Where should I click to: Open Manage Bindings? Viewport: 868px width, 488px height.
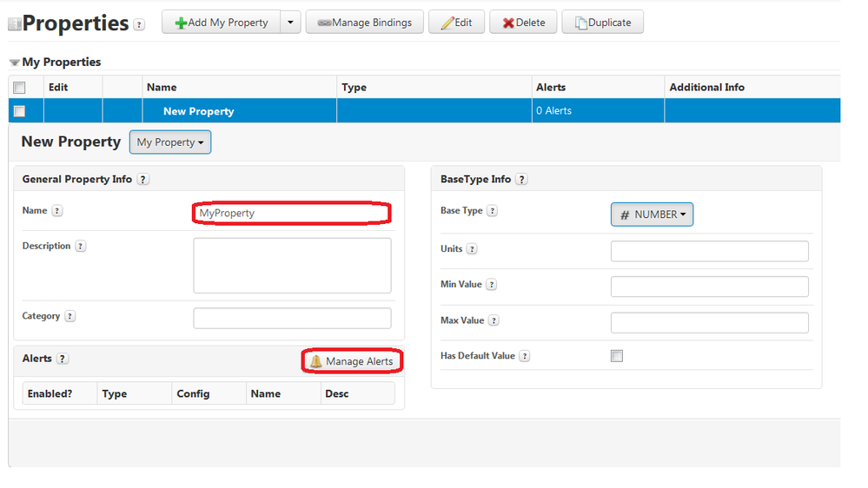pos(365,22)
